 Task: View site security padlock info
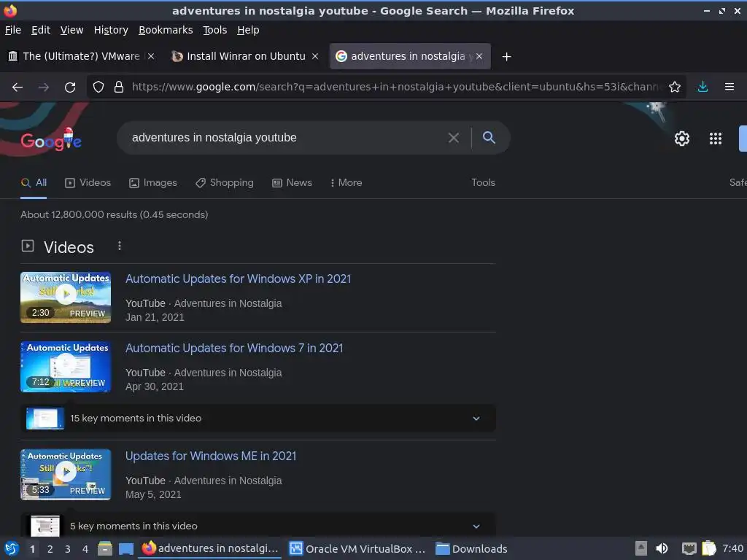tap(119, 87)
